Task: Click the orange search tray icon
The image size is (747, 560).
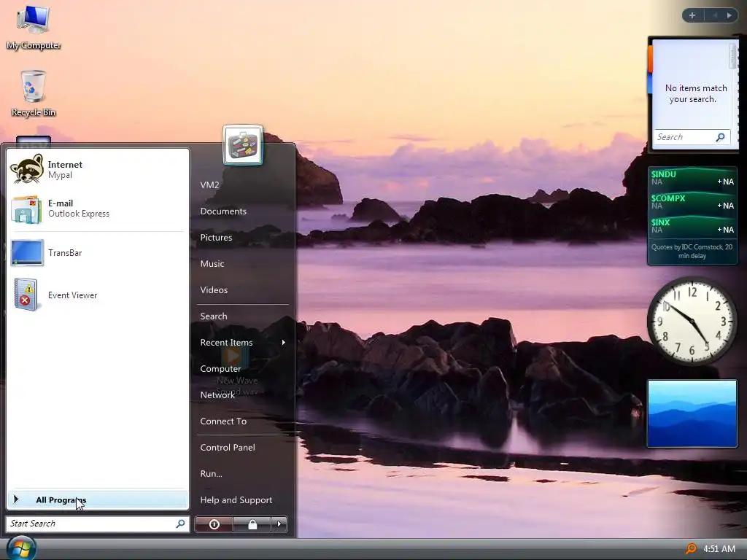Action: [x=690, y=548]
